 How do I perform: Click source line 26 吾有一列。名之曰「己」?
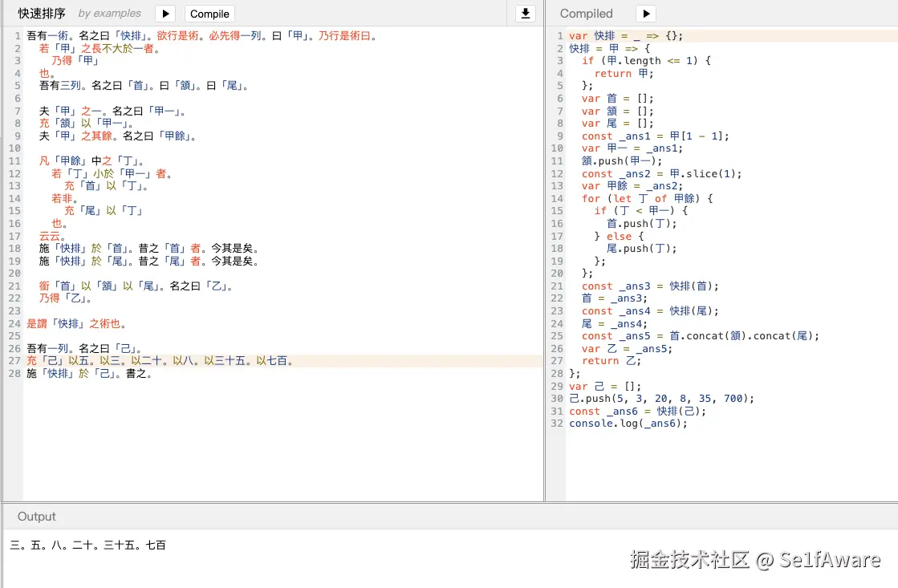(x=85, y=348)
